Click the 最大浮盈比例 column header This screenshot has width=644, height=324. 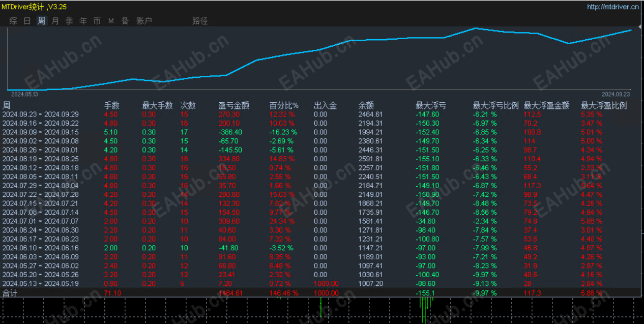[x=604, y=105]
